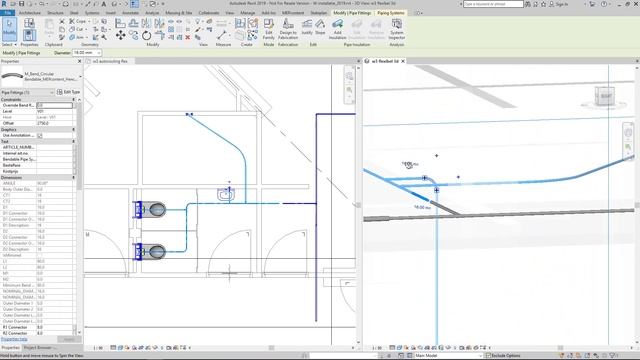Click the Level property value
This screenshot has width=640, height=360.
click(54, 111)
